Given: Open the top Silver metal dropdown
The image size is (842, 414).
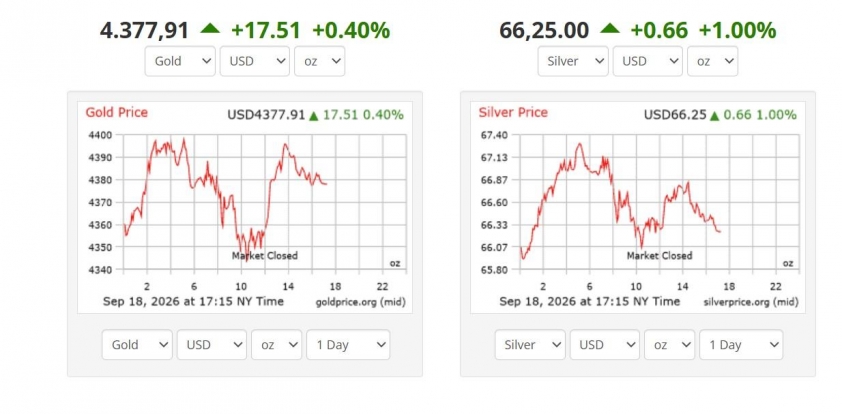Looking at the screenshot, I should tap(573, 61).
